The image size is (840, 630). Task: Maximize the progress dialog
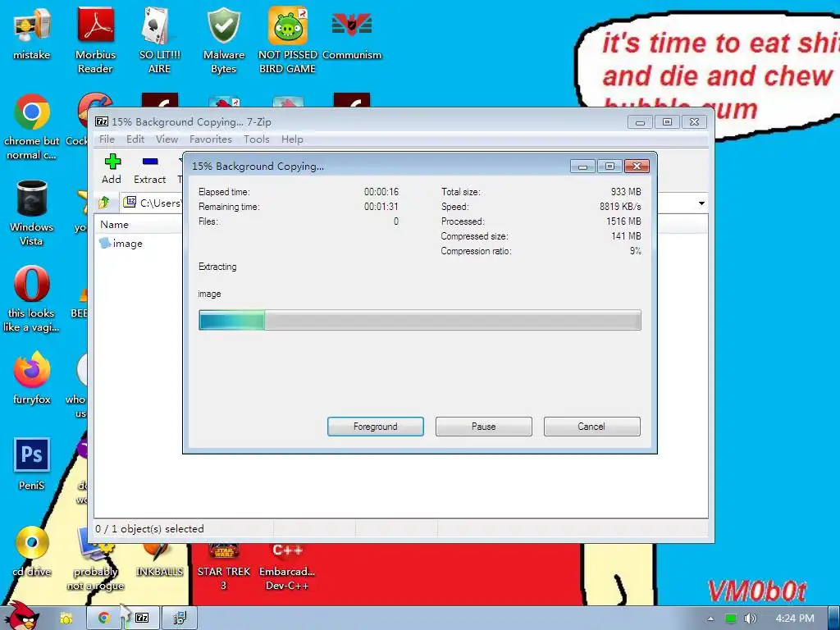[x=609, y=166]
